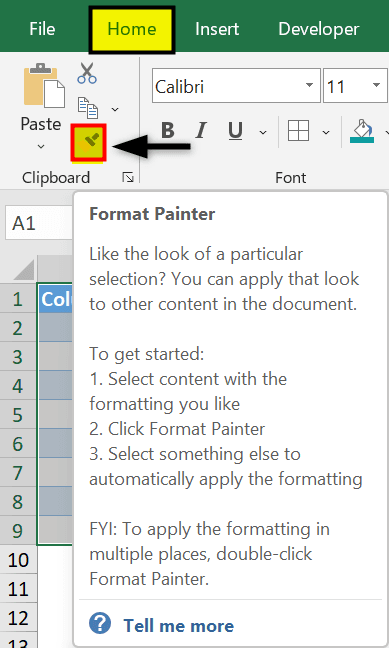The image size is (389, 648).
Task: Select row header 1
Action: pyautogui.click(x=18, y=298)
